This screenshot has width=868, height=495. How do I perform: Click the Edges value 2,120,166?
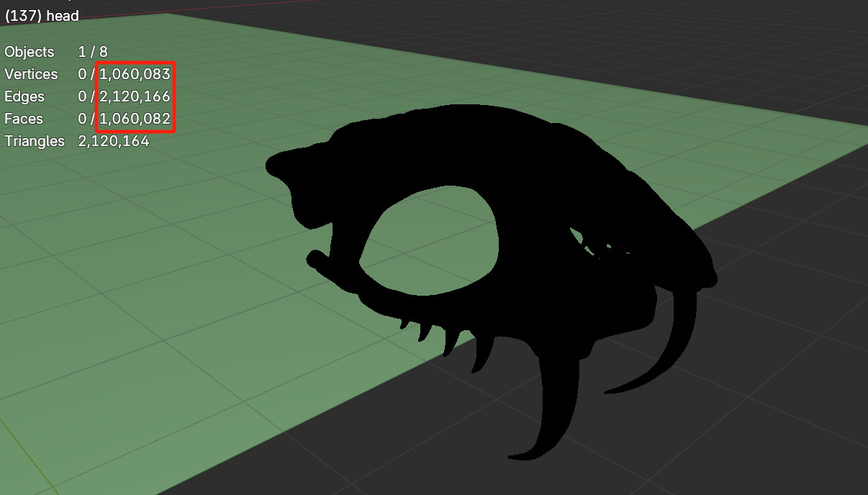click(x=135, y=96)
